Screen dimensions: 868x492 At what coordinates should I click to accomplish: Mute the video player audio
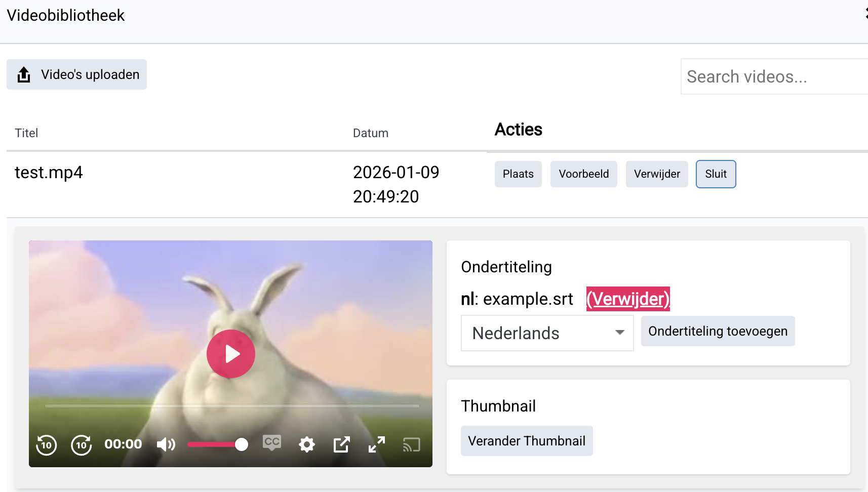(x=166, y=445)
